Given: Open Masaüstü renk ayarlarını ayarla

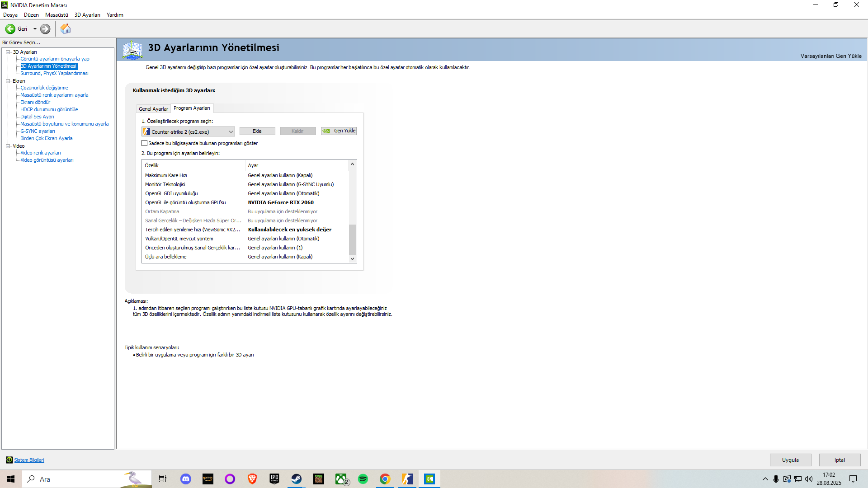Looking at the screenshot, I should [54, 95].
